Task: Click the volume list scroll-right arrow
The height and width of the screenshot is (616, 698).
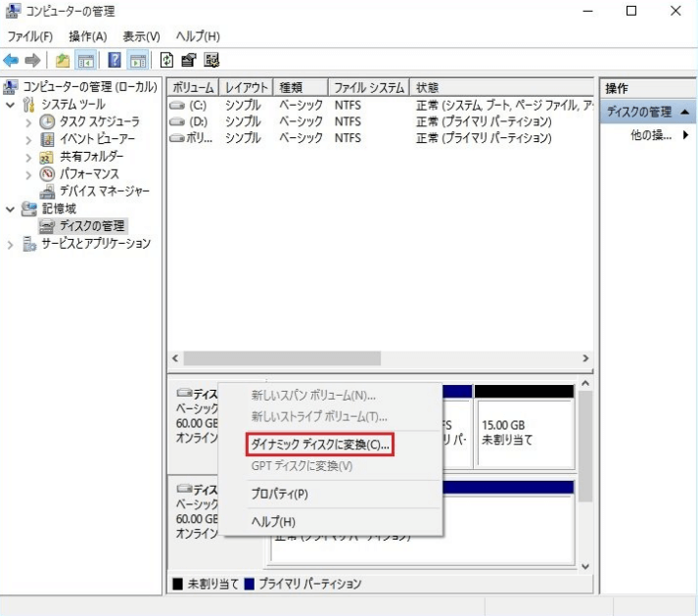Action: (x=585, y=358)
